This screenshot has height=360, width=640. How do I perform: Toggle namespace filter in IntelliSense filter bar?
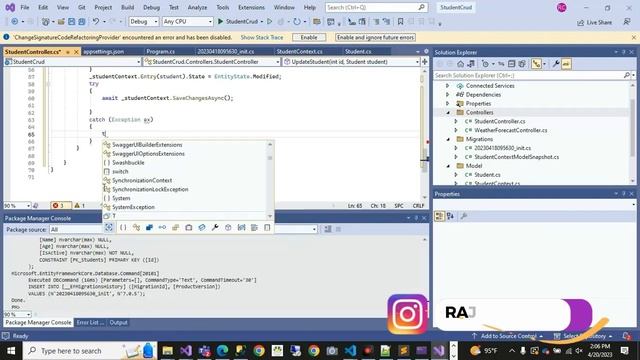[x=123, y=227]
